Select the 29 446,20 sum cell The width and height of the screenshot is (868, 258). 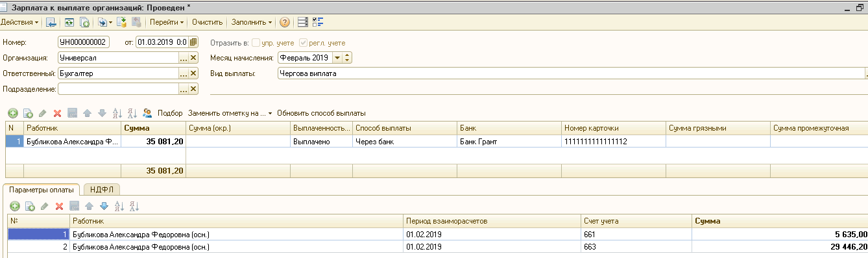coord(780,247)
